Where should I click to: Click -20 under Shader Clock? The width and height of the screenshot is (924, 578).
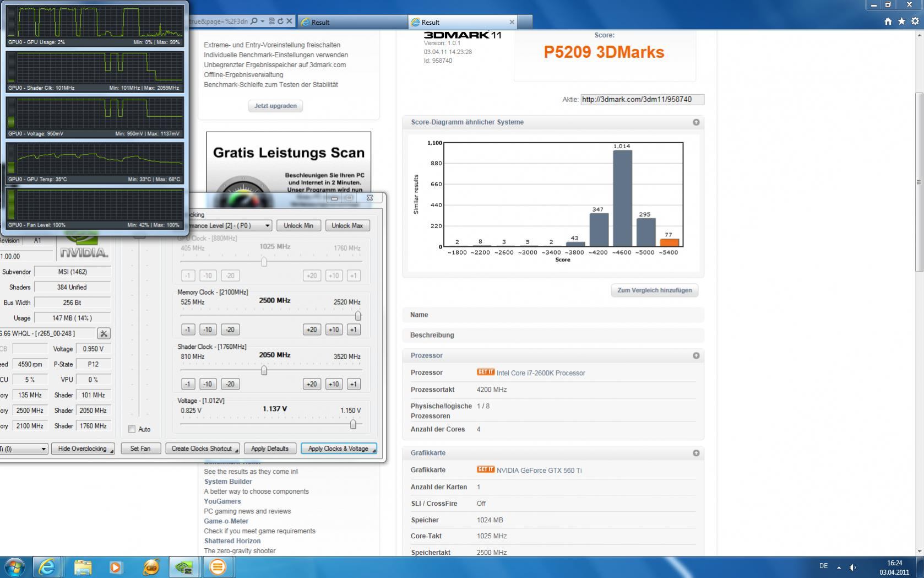click(230, 384)
